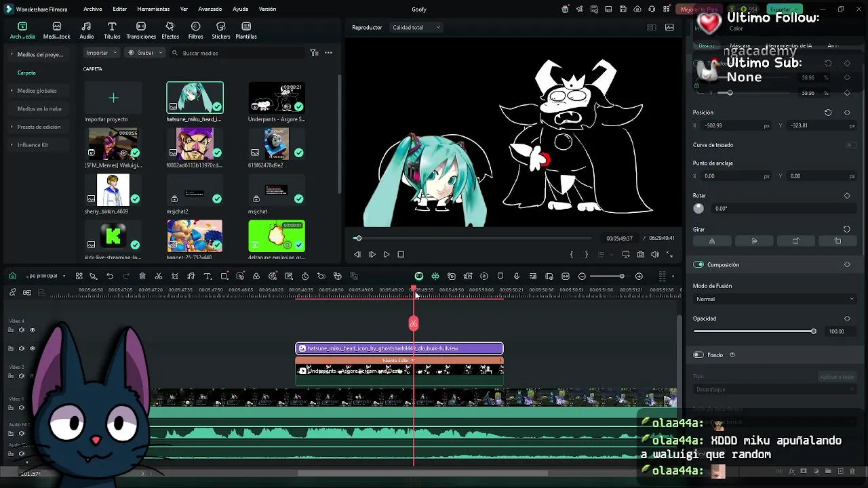The height and width of the screenshot is (488, 868).
Task: Toggle the link icon left of timeline ruler
Action: click(13, 292)
